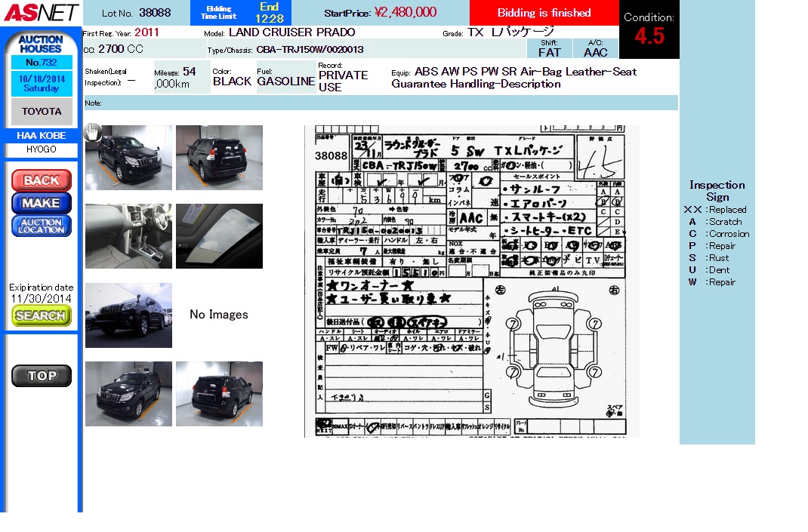Open low-angle front car thumbnail

pos(128,315)
